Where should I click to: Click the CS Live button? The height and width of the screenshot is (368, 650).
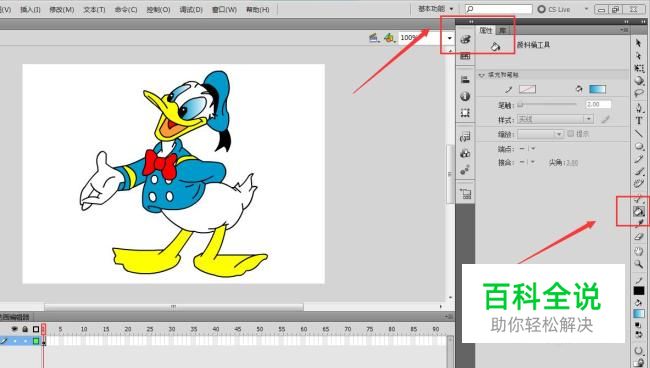tap(554, 9)
